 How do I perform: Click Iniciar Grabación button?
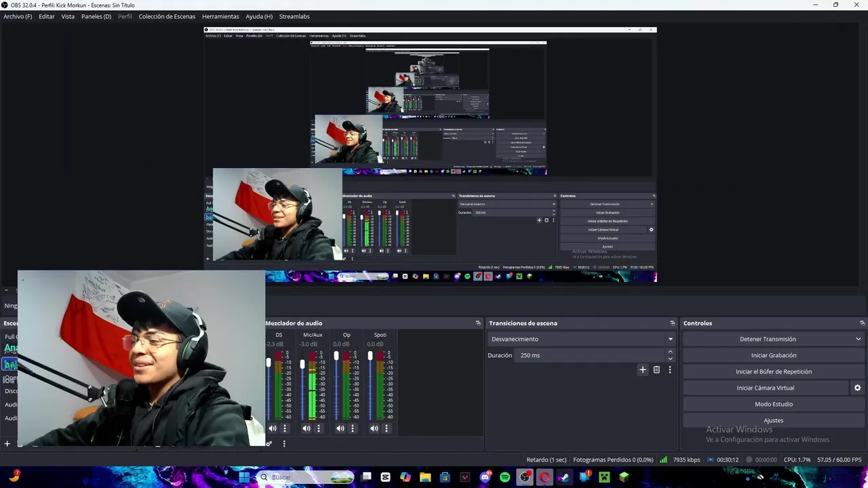[774, 355]
